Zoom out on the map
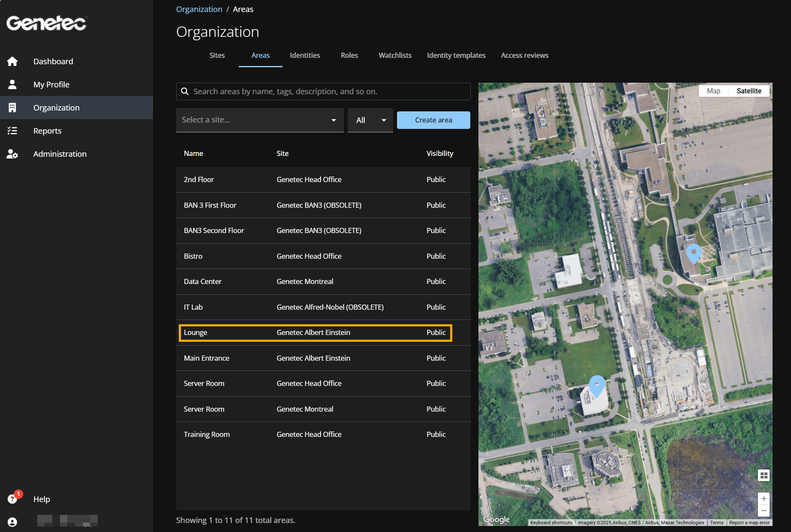 [764, 511]
